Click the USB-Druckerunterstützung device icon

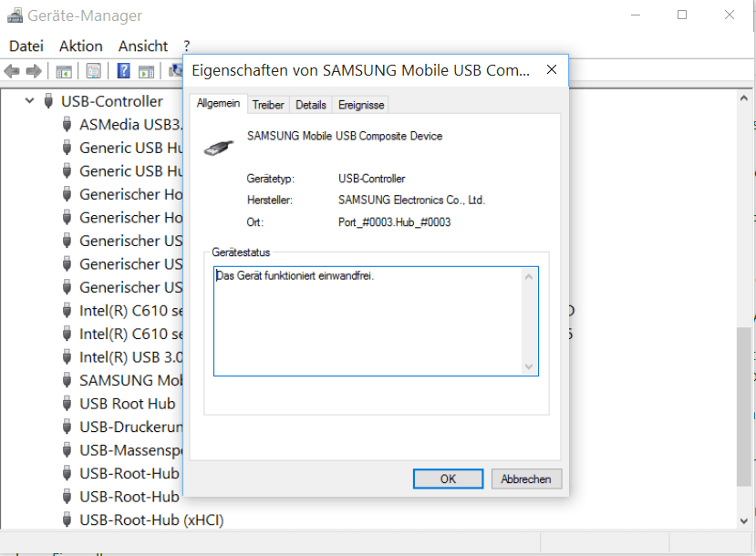point(67,427)
